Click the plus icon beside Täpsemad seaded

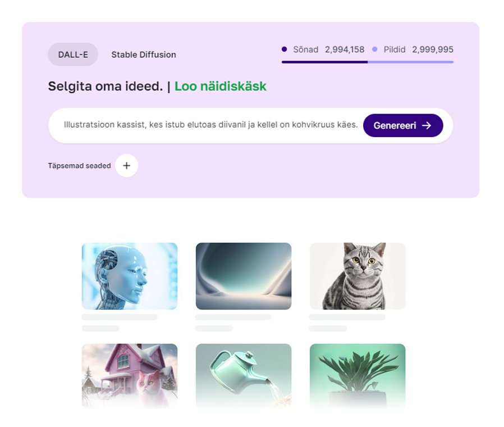(x=127, y=165)
